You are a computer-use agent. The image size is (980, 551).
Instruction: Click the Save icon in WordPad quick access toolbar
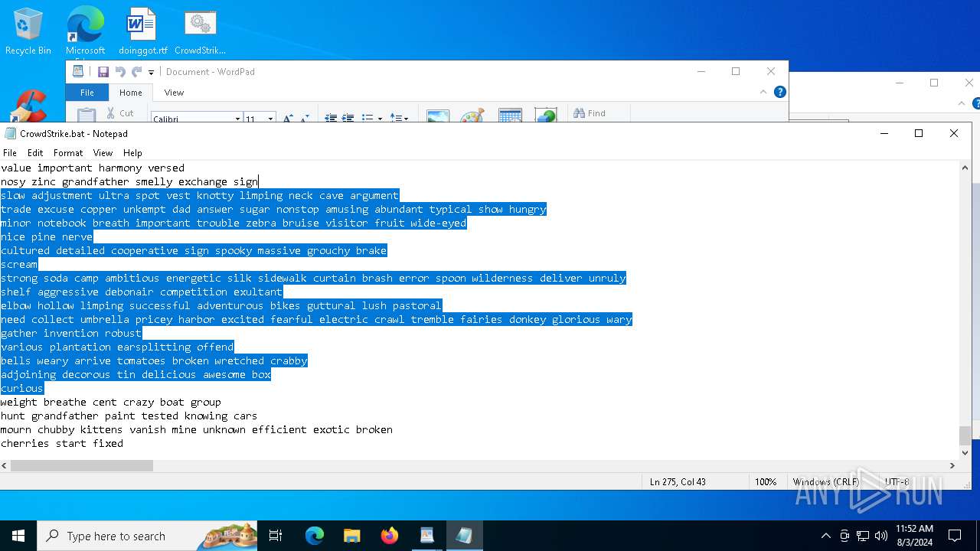pos(103,72)
